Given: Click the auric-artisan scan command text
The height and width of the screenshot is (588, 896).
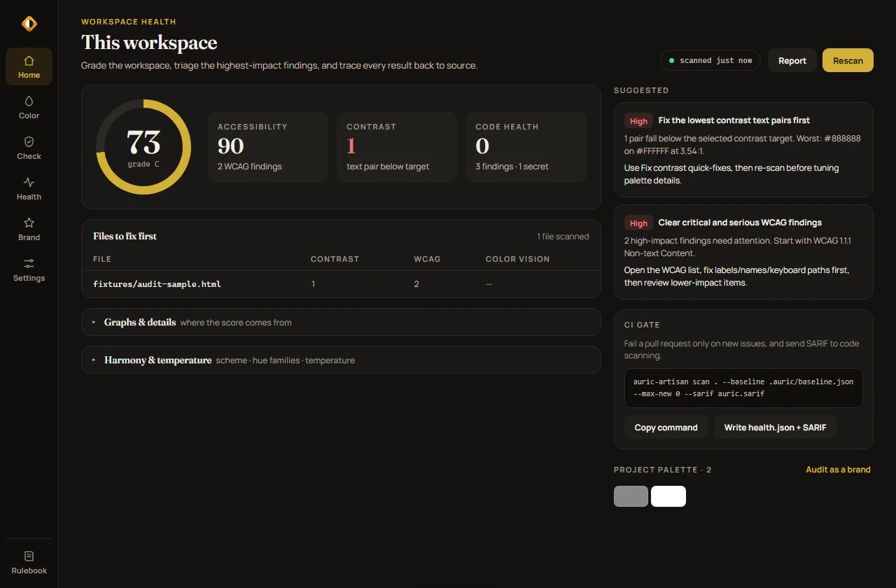Looking at the screenshot, I should pyautogui.click(x=743, y=388).
